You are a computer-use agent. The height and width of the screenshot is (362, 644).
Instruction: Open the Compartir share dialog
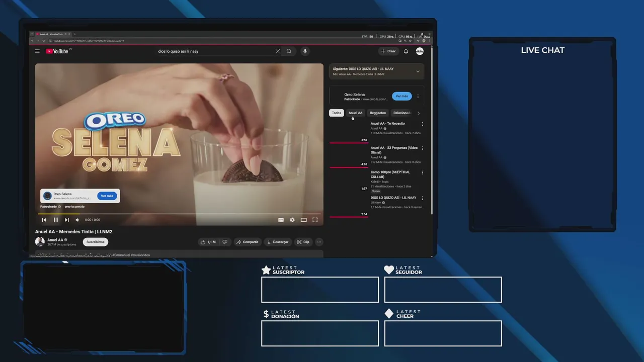click(247, 242)
